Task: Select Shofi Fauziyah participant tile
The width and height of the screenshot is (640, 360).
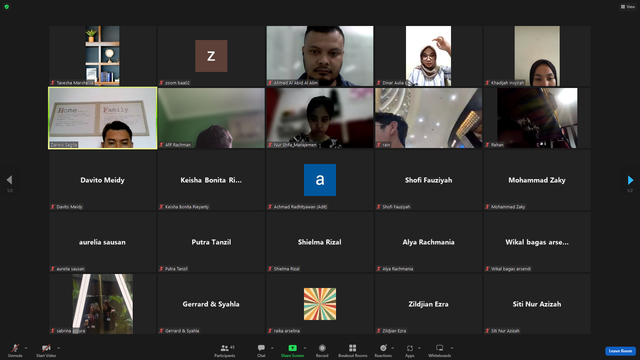Action: click(429, 180)
